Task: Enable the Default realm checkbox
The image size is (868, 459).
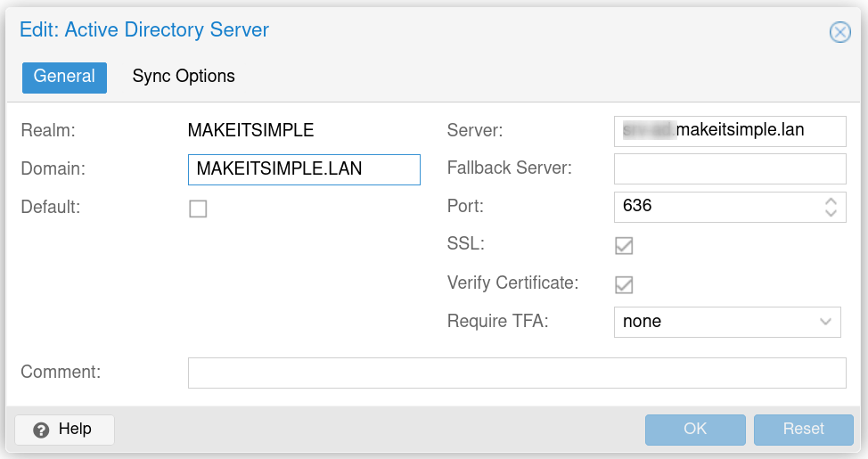Action: 198,209
